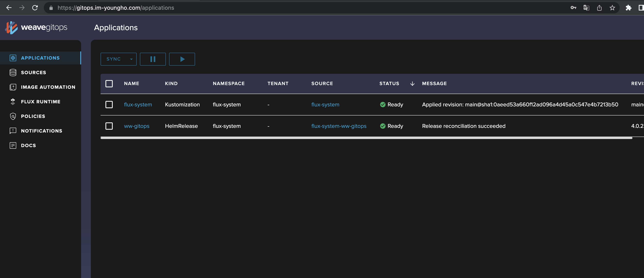Select Applications in the sidebar
The image size is (644, 278).
pyautogui.click(x=40, y=58)
